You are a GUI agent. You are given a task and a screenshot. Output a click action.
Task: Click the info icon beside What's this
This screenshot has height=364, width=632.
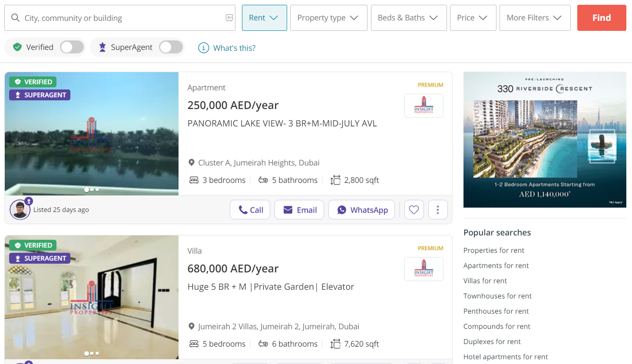[x=203, y=48]
